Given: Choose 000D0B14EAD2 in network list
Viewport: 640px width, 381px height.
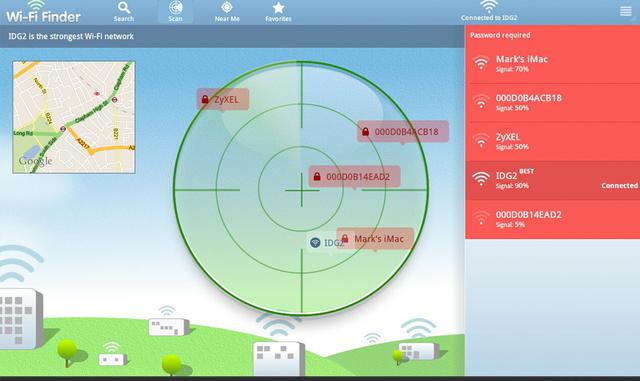Looking at the screenshot, I should (x=553, y=219).
